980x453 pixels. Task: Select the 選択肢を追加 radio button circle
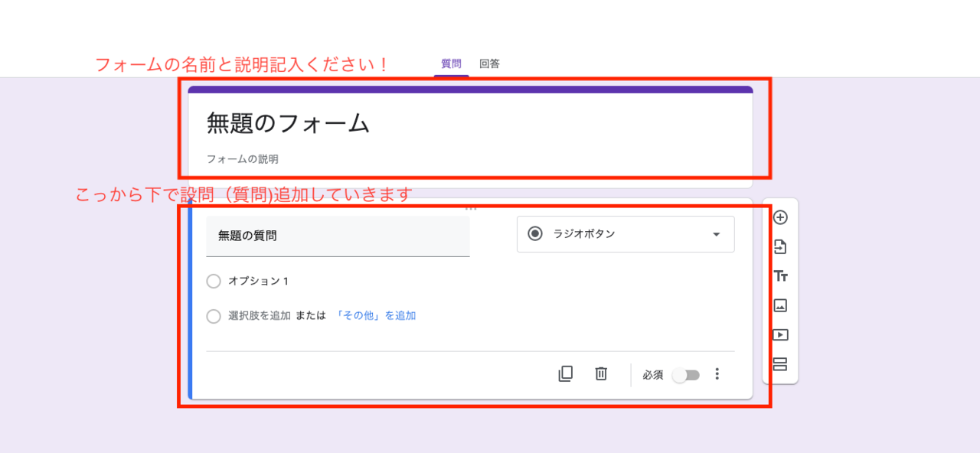(x=214, y=315)
